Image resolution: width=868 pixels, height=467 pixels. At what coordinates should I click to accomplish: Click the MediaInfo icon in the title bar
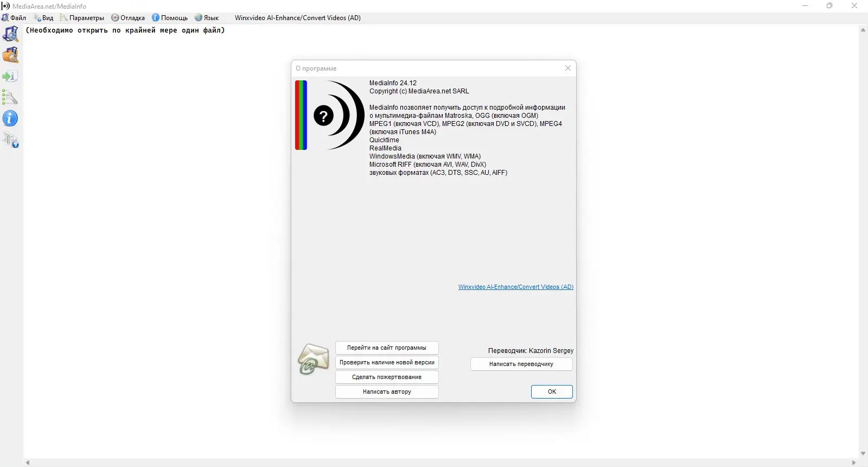(5, 6)
